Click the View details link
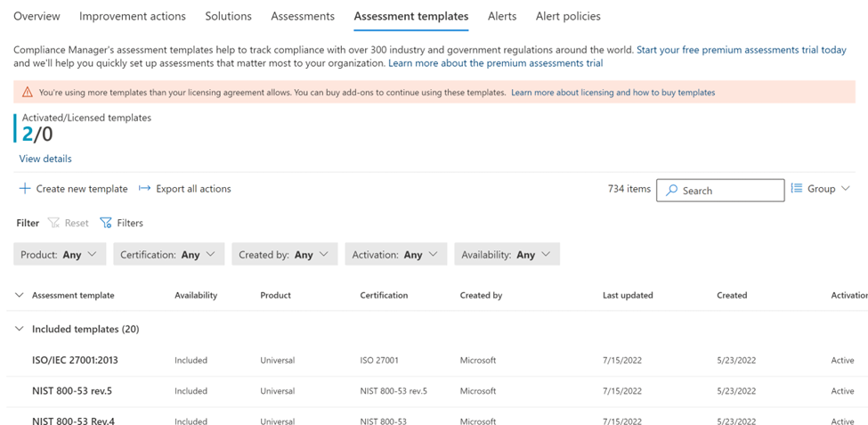The height and width of the screenshot is (425, 868). click(45, 159)
